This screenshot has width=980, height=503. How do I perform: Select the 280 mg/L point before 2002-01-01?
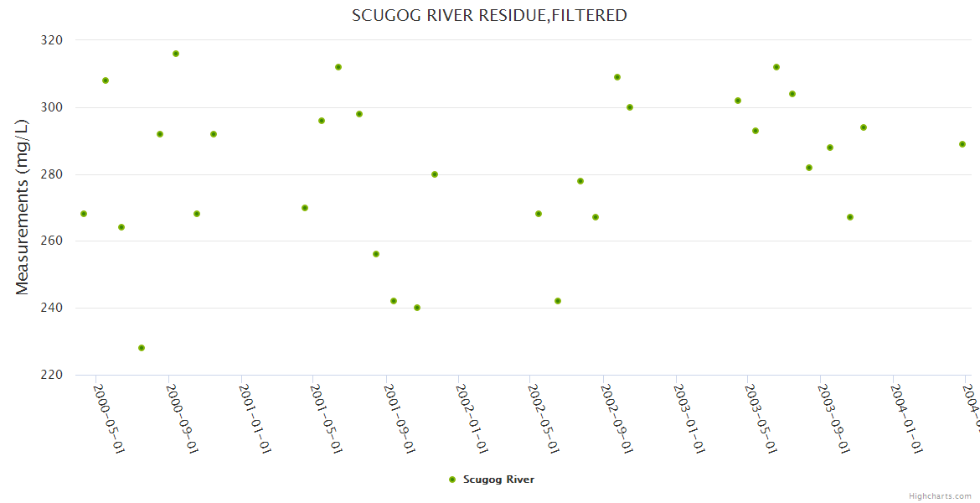(435, 174)
